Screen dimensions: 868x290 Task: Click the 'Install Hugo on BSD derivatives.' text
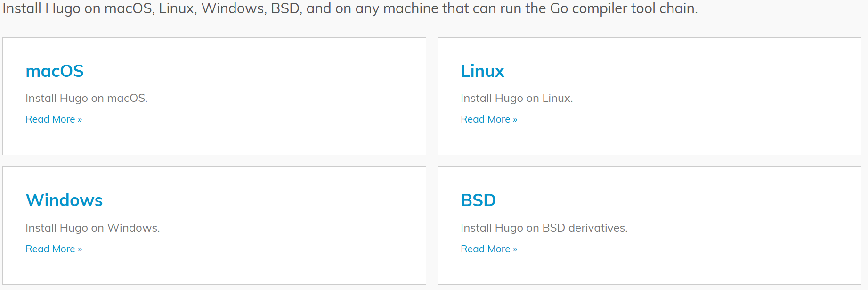[544, 228]
